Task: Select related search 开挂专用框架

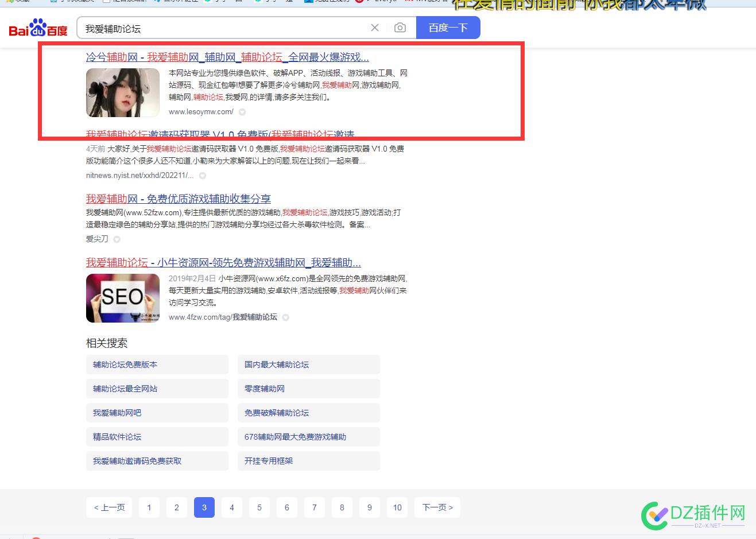Action: (309, 461)
